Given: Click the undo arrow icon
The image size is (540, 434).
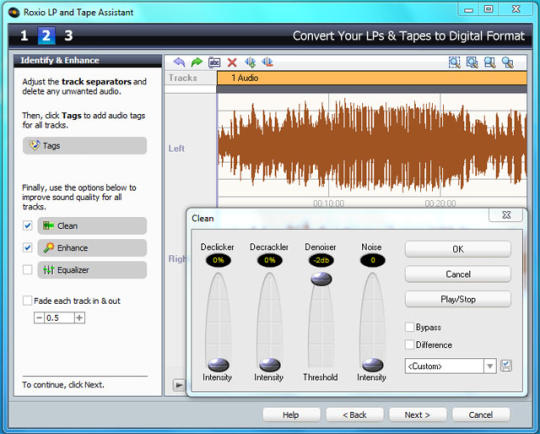Looking at the screenshot, I should (179, 62).
